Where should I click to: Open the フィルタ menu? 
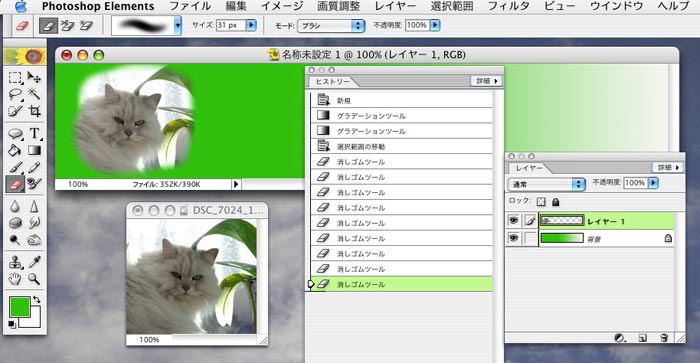pos(508,6)
